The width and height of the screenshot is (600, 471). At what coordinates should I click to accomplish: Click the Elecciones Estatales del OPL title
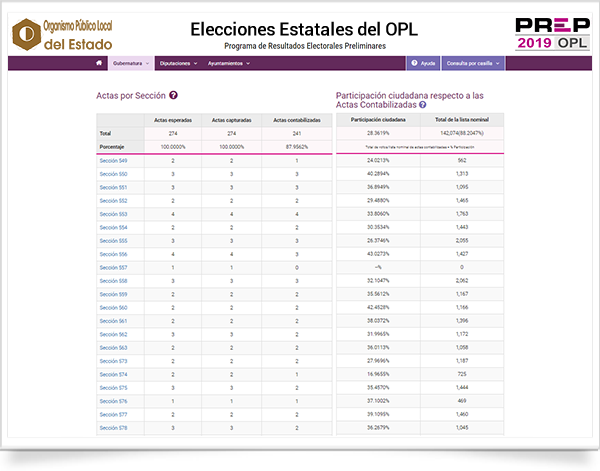click(x=304, y=29)
